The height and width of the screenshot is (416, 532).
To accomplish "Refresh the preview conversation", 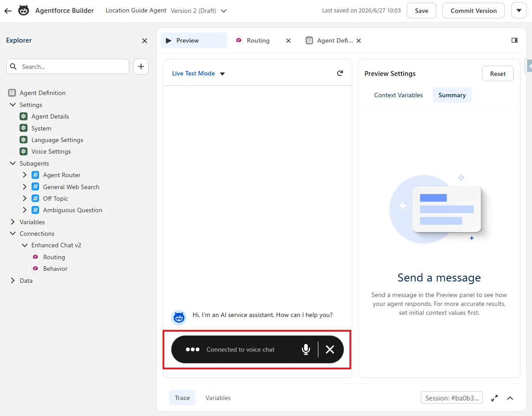I will (340, 73).
